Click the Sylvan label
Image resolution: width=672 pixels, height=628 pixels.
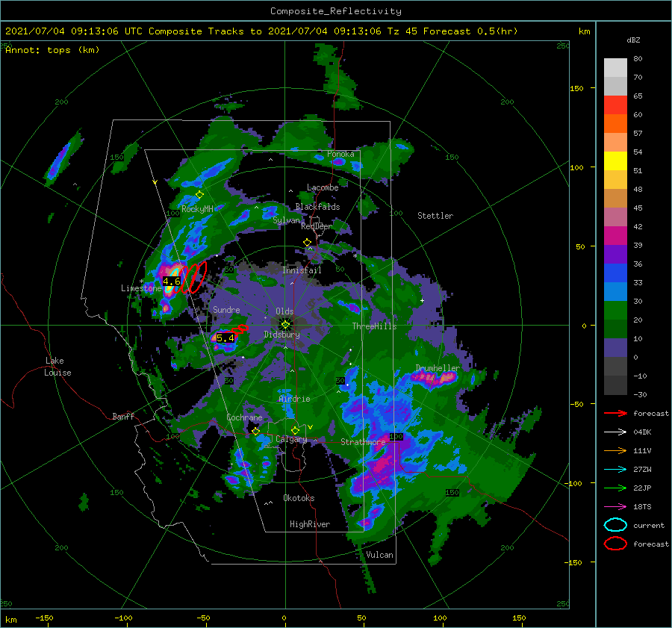point(286,220)
